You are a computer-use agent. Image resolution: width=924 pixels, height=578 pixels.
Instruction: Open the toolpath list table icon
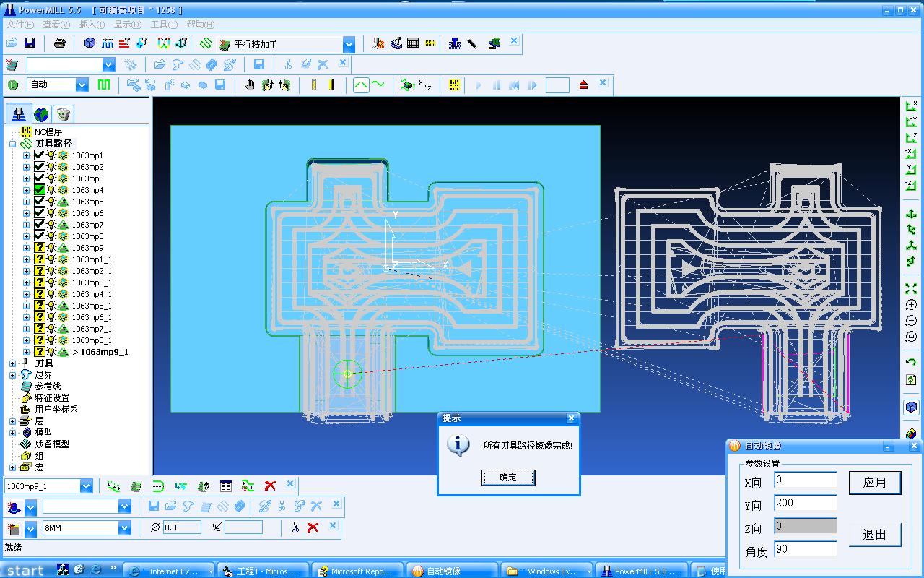pyautogui.click(x=226, y=486)
